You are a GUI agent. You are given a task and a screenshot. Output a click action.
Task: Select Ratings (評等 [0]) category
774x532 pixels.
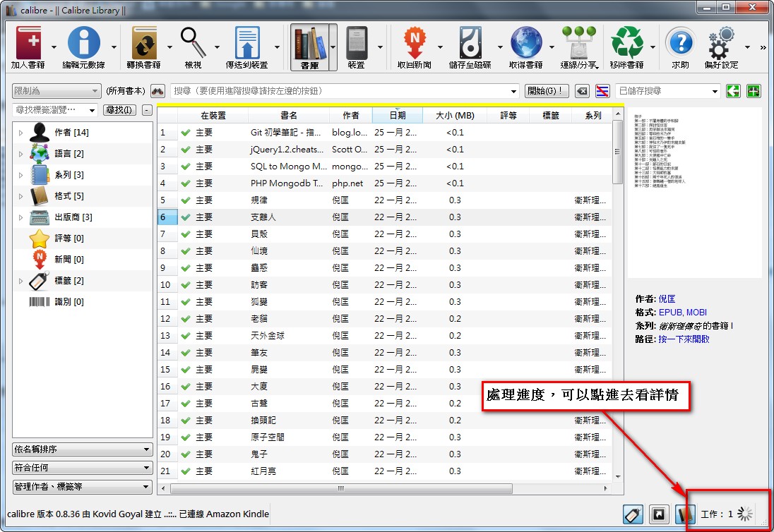69,238
